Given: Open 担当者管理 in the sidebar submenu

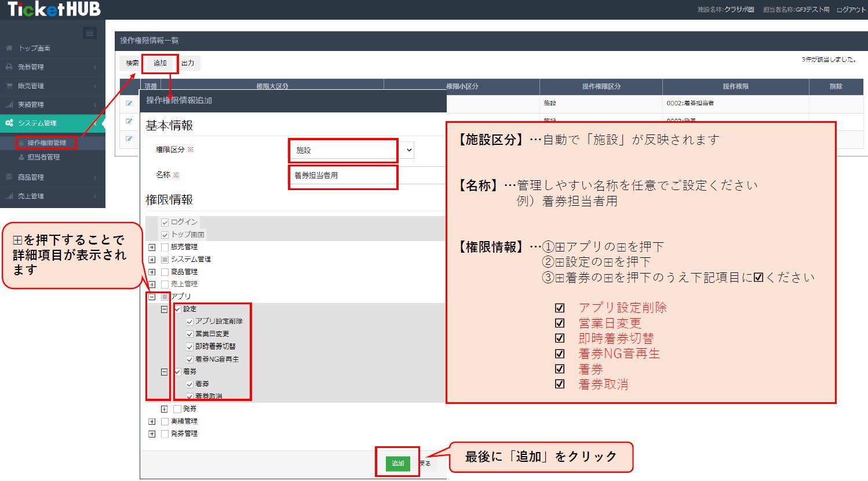Looking at the screenshot, I should tap(43, 157).
